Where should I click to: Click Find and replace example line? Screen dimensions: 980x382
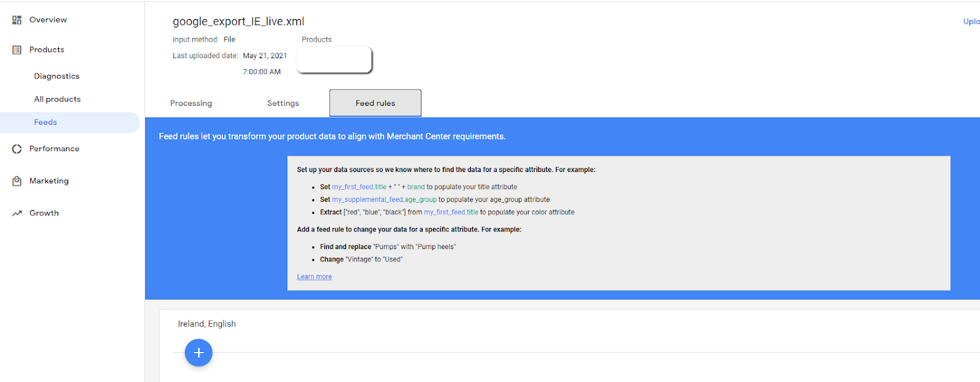pyautogui.click(x=388, y=247)
